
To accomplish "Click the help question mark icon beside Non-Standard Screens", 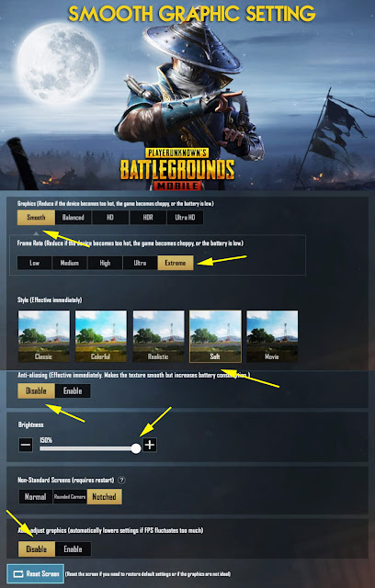I will coord(121,480).
